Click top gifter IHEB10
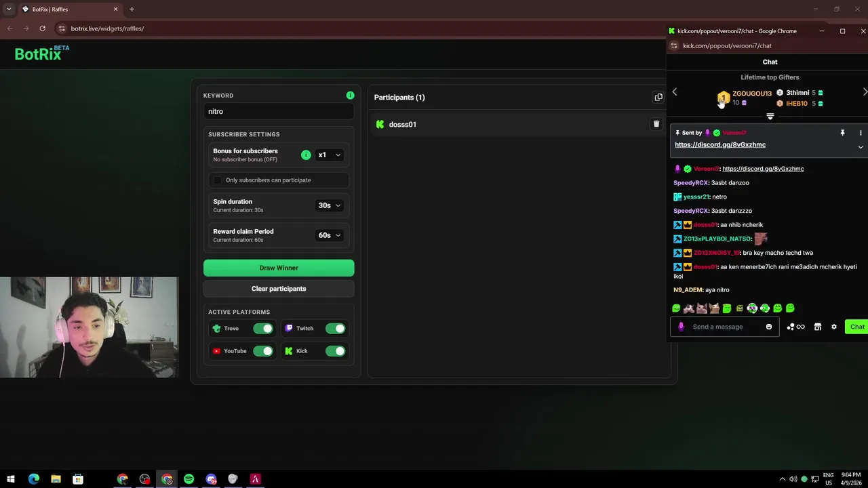868x488 pixels. (x=797, y=104)
